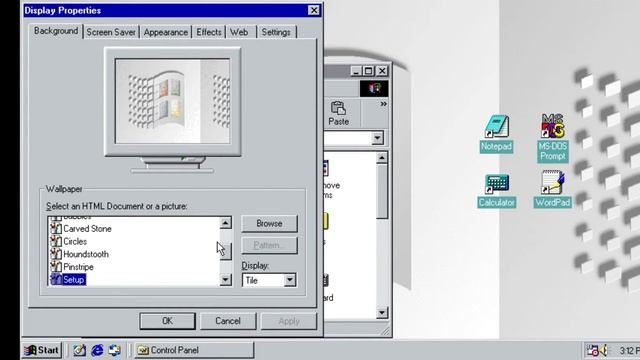The height and width of the screenshot is (360, 640).
Task: Click the Windows logo throbber in Control Panel
Action: [374, 88]
